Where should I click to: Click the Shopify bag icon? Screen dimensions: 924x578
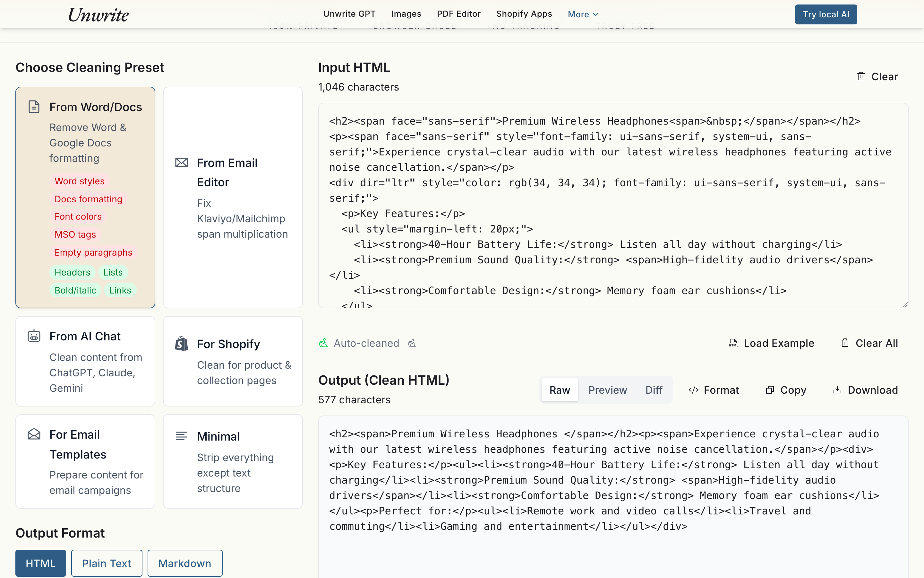click(181, 343)
